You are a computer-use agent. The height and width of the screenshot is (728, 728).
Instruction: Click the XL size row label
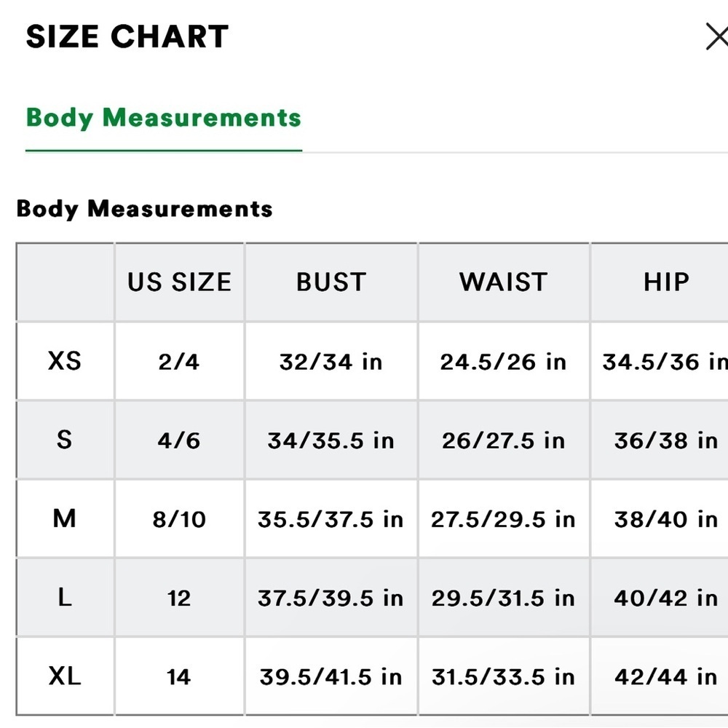pyautogui.click(x=65, y=676)
